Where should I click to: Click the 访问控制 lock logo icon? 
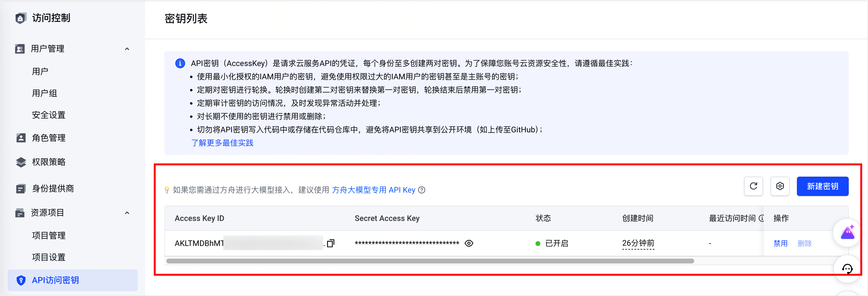tap(20, 18)
